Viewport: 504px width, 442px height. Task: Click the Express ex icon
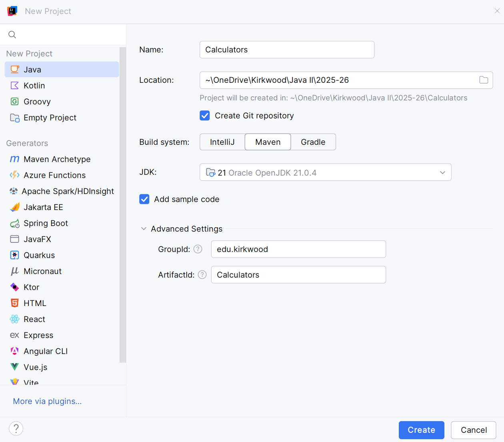(15, 335)
